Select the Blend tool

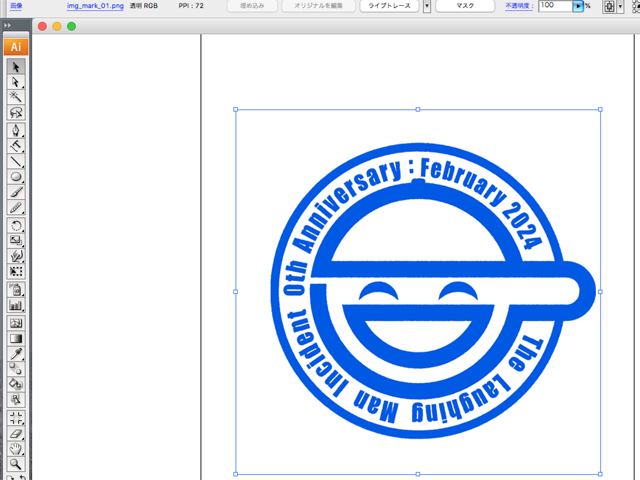click(16, 369)
